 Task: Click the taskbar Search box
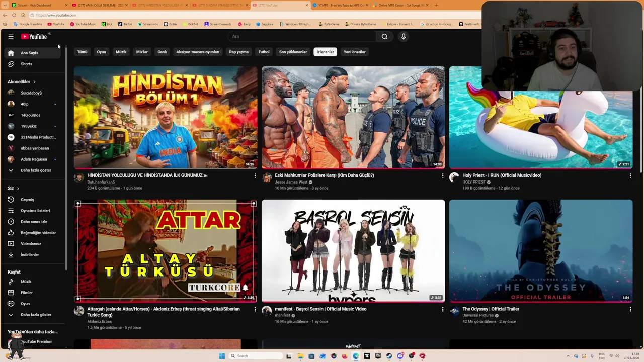255,356
